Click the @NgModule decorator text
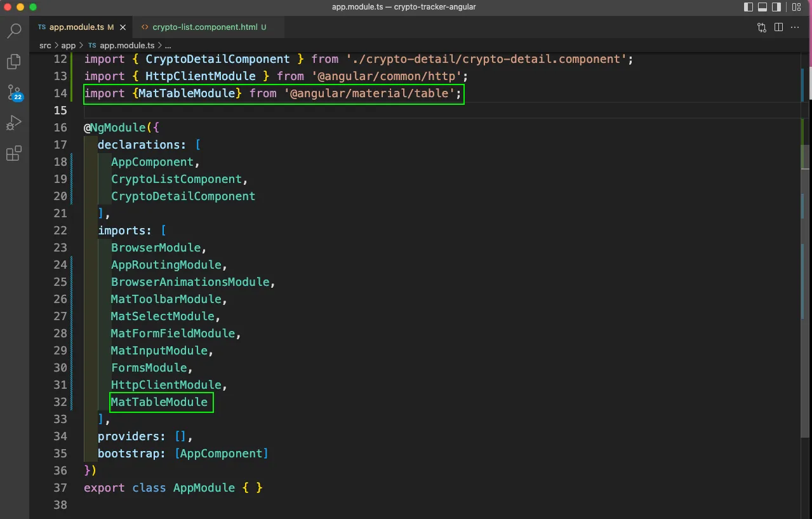812x519 pixels. coord(114,128)
